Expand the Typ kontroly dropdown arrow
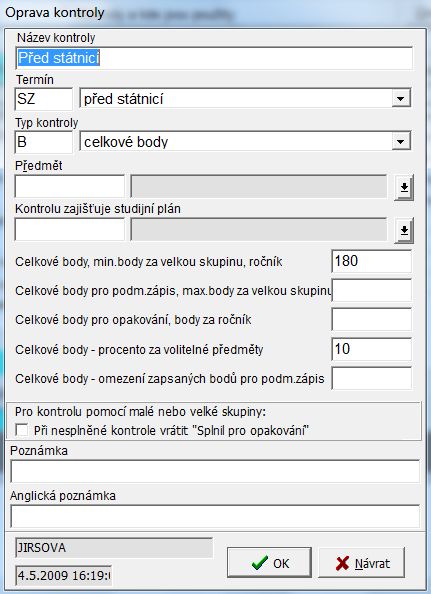 (401, 142)
